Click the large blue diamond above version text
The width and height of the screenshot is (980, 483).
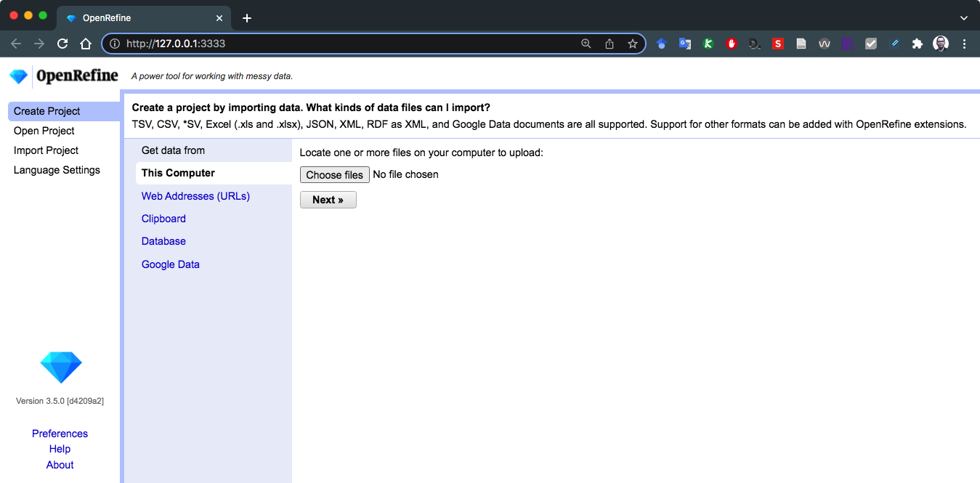coord(61,368)
